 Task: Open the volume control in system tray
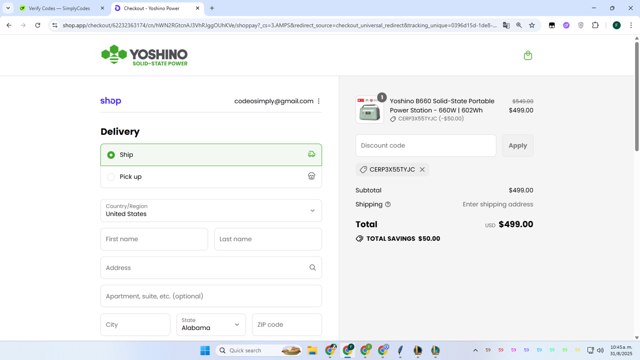[600, 350]
